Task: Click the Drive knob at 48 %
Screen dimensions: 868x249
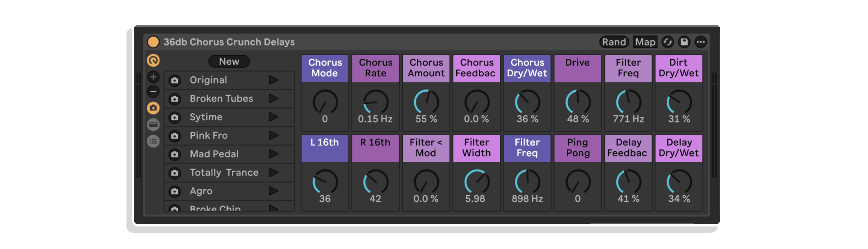Action: point(578,102)
